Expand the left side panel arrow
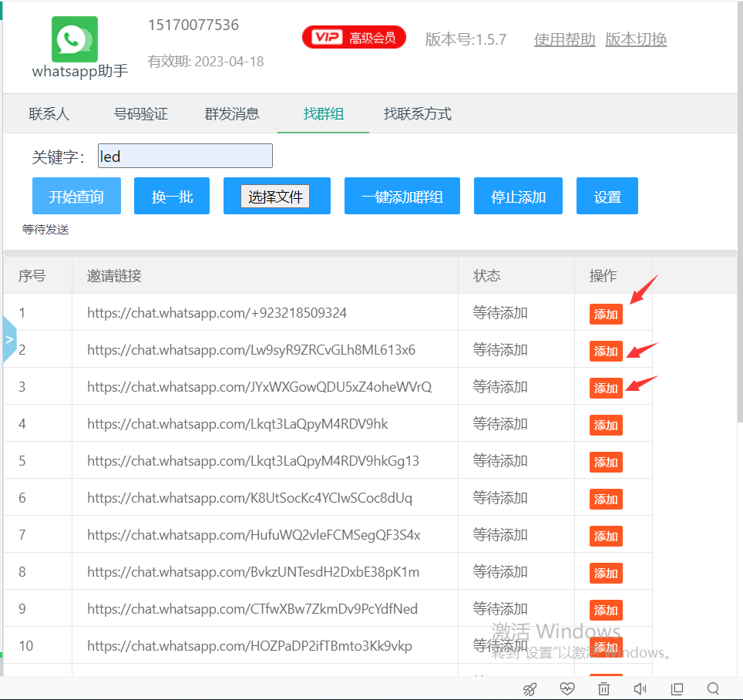The width and height of the screenshot is (743, 700). point(9,338)
